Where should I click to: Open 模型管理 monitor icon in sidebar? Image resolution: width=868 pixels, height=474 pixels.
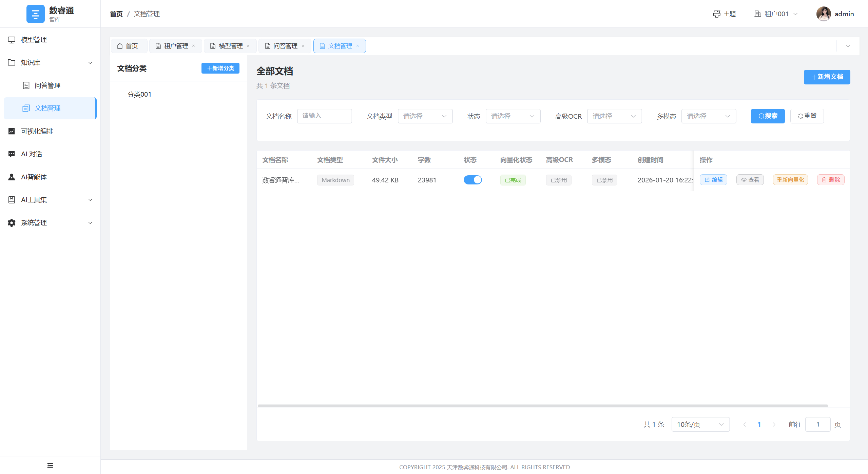pyautogui.click(x=12, y=40)
